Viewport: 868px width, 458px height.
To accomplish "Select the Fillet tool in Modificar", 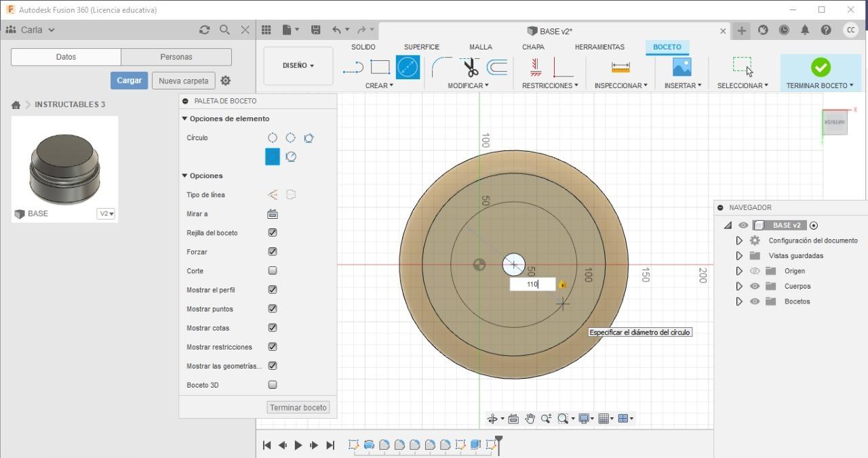I will 441,67.
